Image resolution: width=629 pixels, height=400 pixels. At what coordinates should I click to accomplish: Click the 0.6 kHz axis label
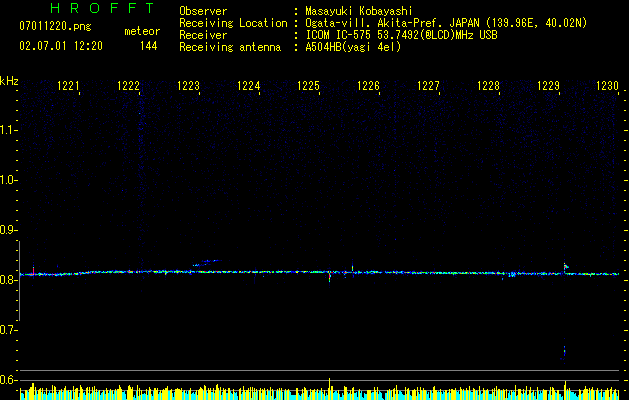tap(8, 380)
